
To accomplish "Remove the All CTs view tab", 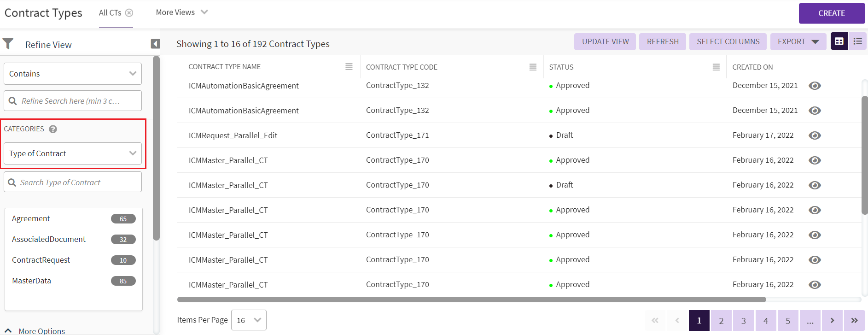I will [129, 13].
